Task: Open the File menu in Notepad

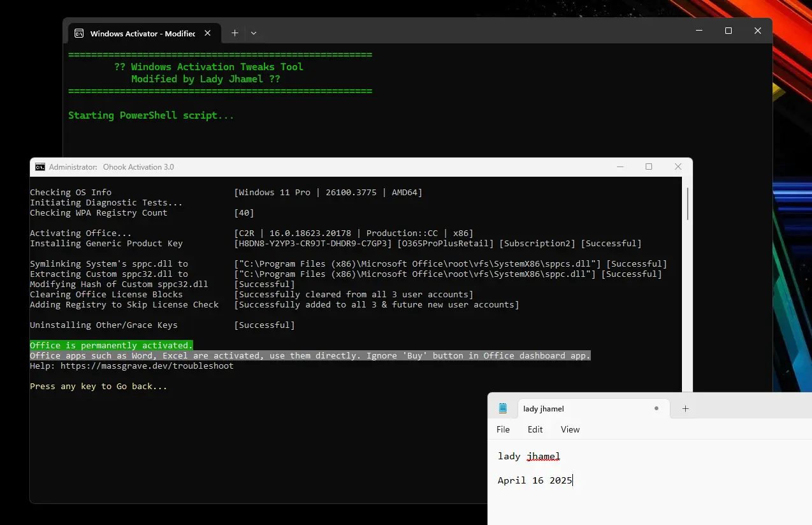Action: (503, 429)
